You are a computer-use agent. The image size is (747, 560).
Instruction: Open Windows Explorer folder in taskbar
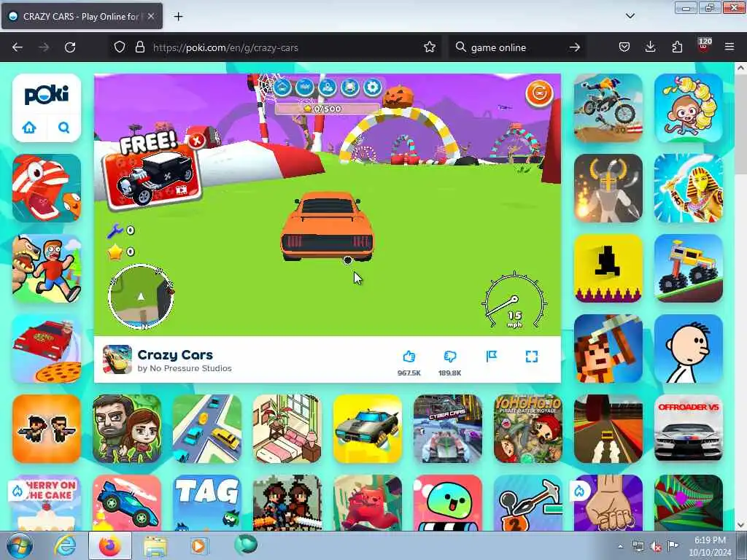[x=155, y=545]
